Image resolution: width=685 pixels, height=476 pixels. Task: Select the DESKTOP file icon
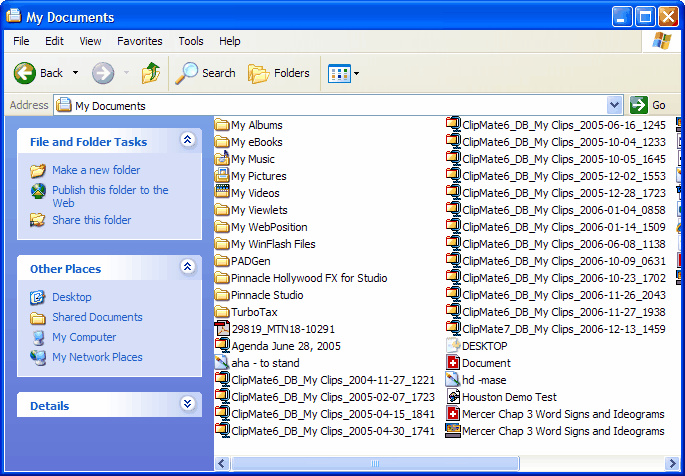pyautogui.click(x=453, y=345)
